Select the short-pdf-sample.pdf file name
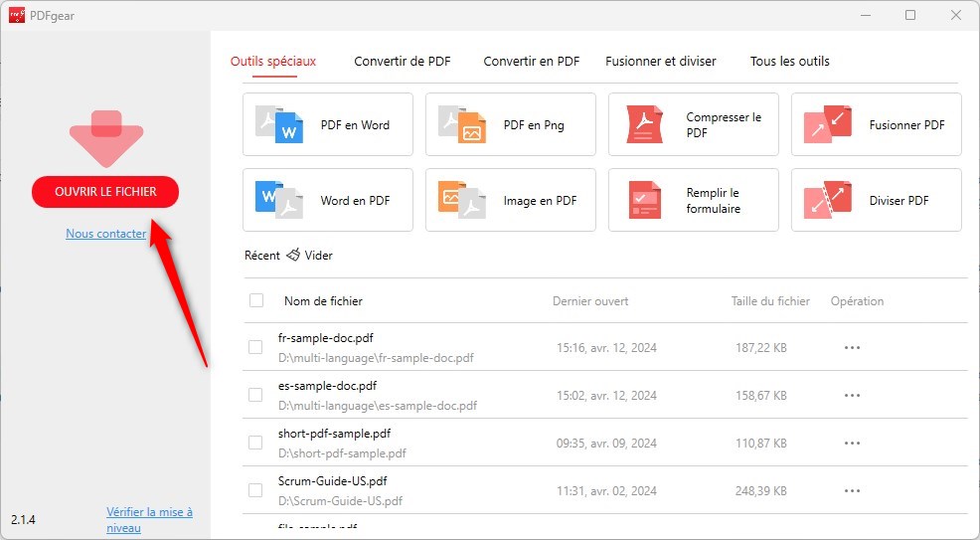The image size is (980, 540). [334, 434]
